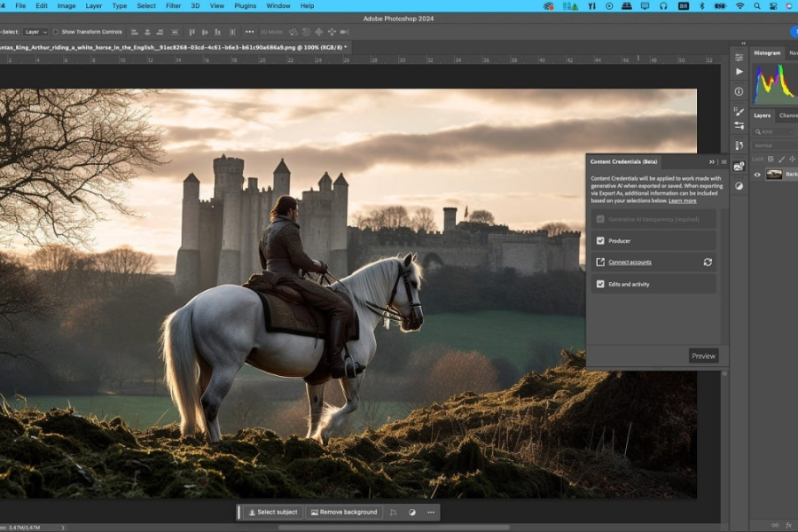
Task: Open the Auto-Select Layer dropdown
Action: [x=35, y=32]
